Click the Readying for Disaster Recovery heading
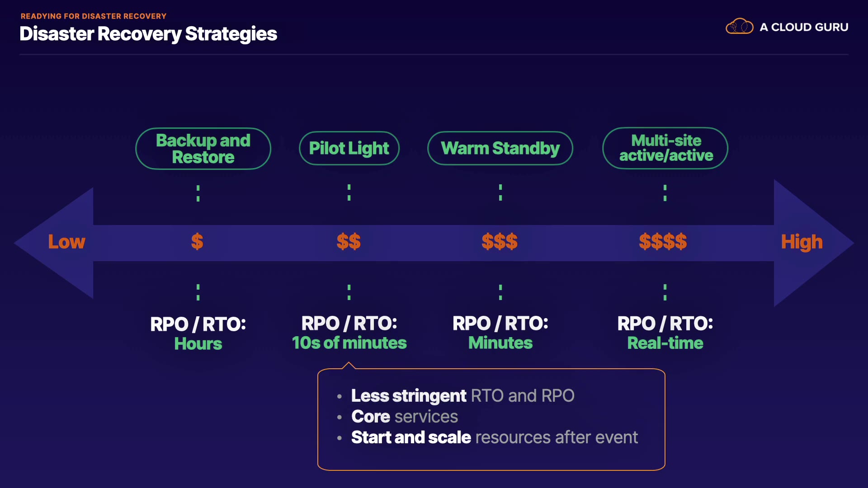868x488 pixels. 94,16
